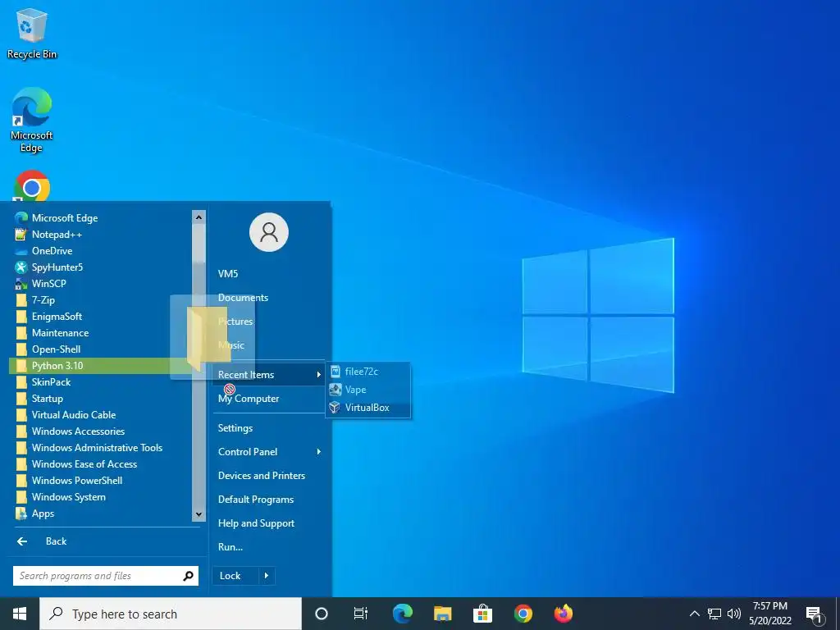Open Microsoft Store from the taskbar

pyautogui.click(x=482, y=614)
